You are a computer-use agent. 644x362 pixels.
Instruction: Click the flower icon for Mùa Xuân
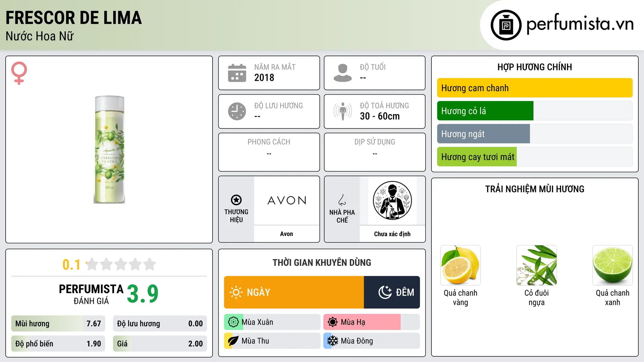(233, 322)
